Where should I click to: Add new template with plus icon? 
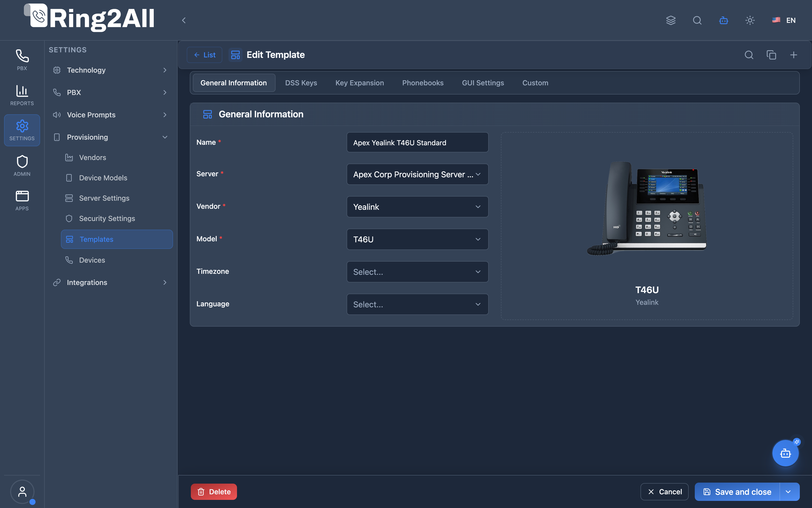pyautogui.click(x=793, y=55)
